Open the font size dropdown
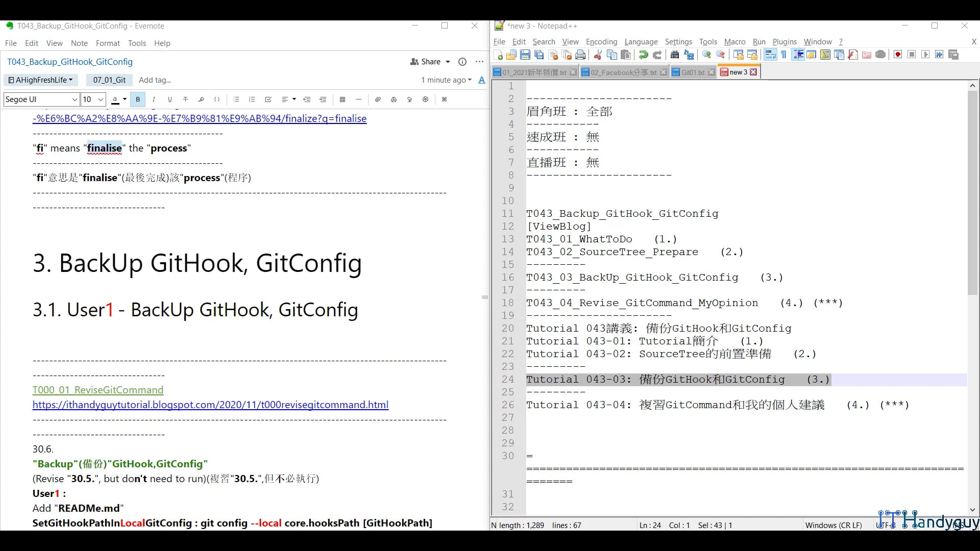 pyautogui.click(x=92, y=99)
